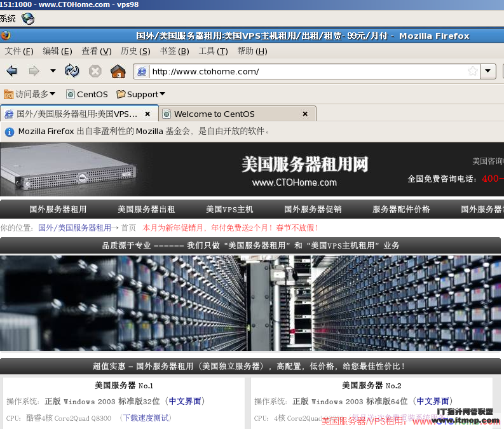Go to the Home page icon
Viewport: 504px width, 429px height.
point(118,71)
